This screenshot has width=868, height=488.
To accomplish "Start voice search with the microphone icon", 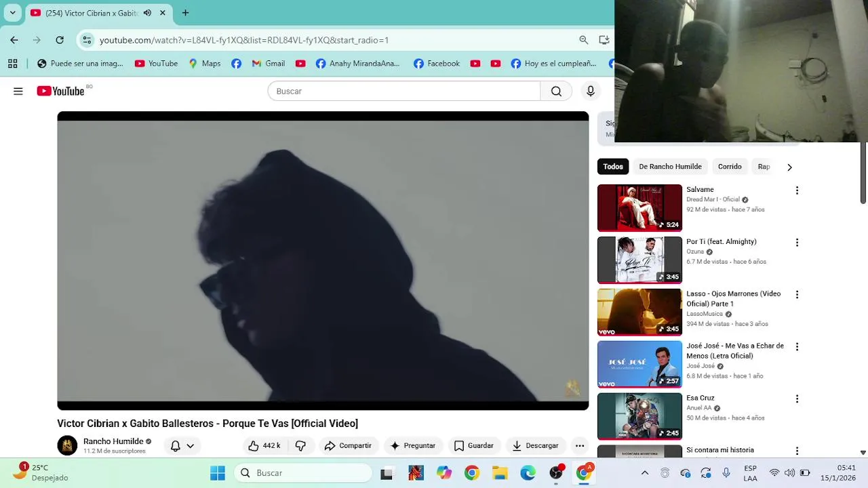I will 591,91.
